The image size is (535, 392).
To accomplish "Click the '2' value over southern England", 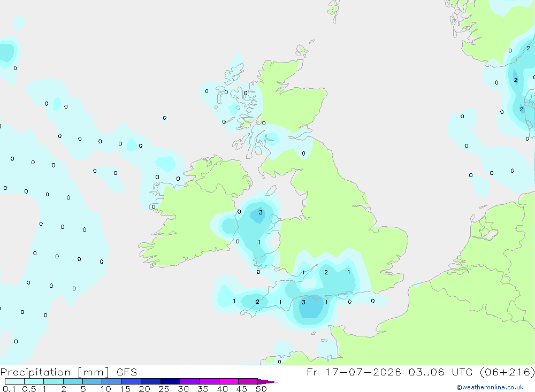I will 326,272.
